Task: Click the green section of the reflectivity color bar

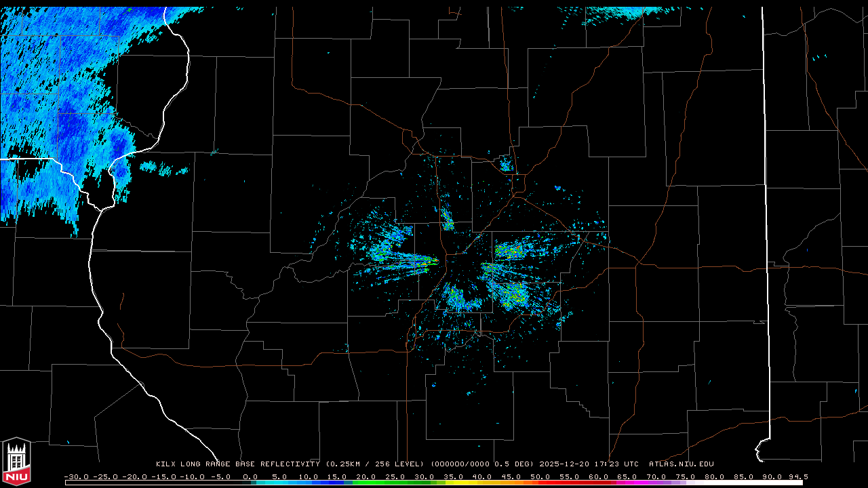Action: point(395,483)
